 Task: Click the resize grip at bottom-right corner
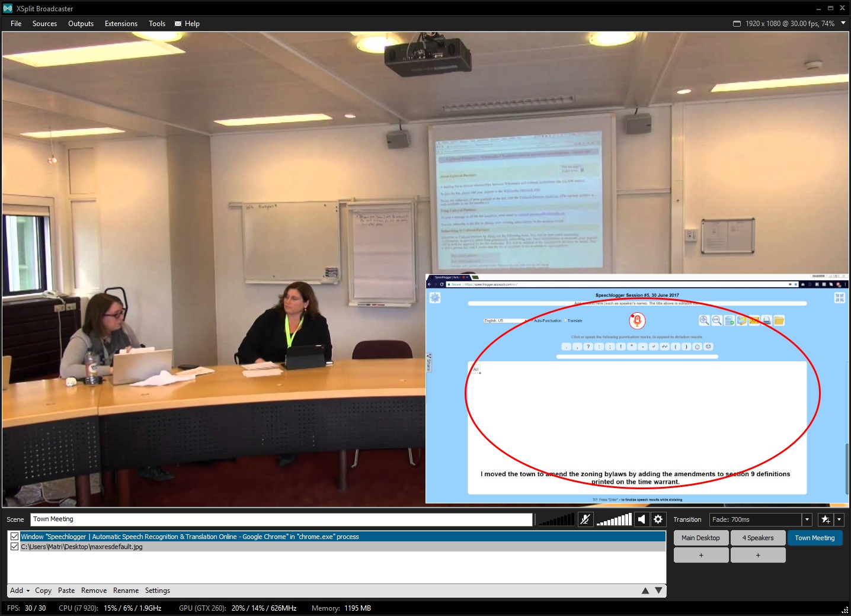click(845, 610)
